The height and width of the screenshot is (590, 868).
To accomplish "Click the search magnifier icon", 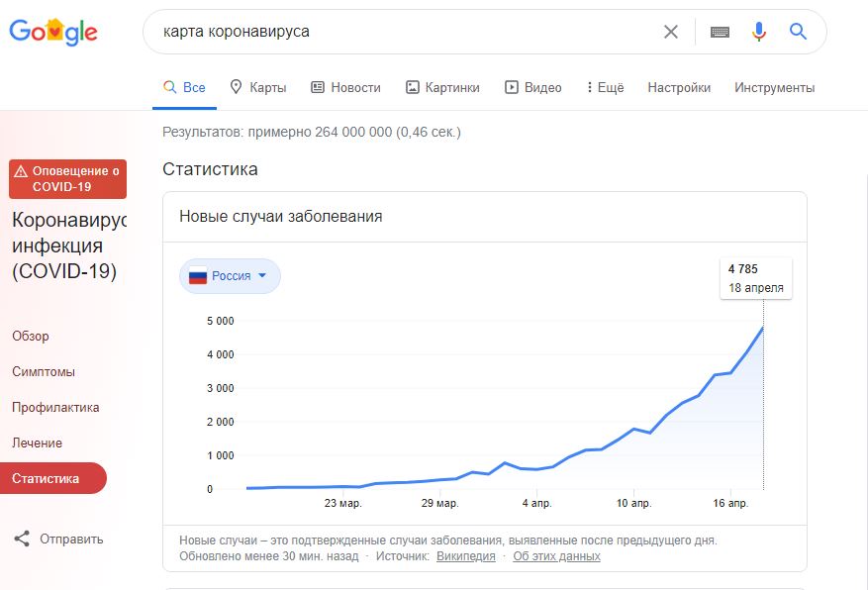I will 797,31.
